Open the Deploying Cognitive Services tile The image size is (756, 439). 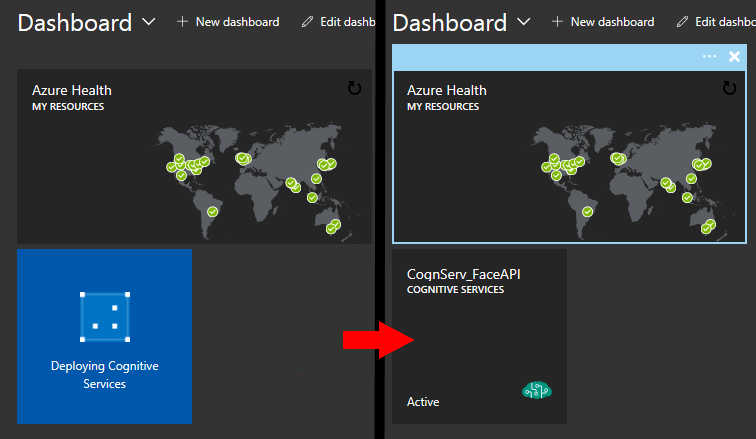[x=105, y=336]
